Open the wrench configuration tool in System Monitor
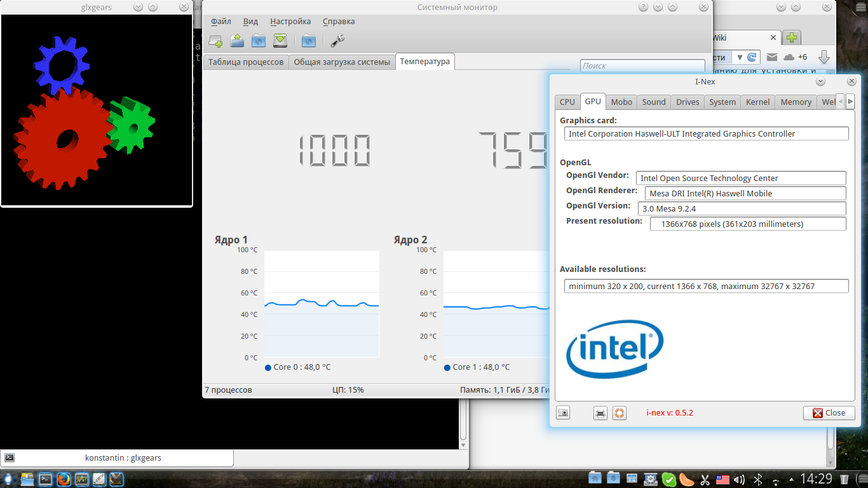This screenshot has height=488, width=868. [x=337, y=41]
